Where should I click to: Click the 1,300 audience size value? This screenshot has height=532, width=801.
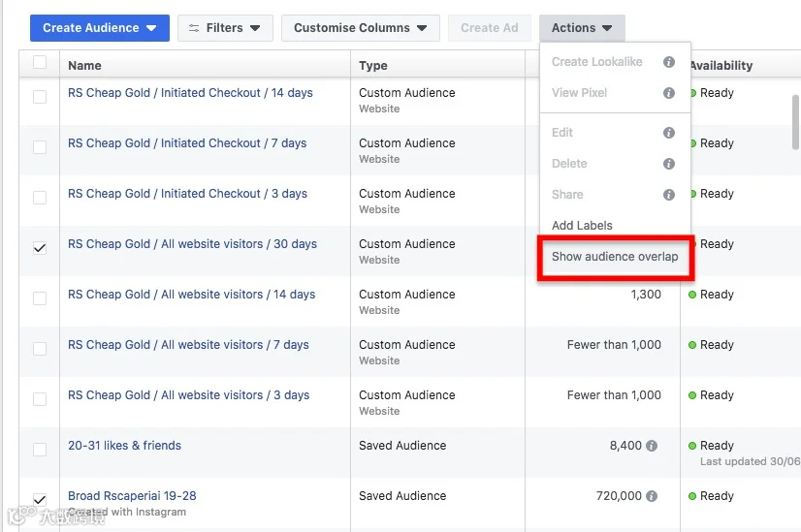pyautogui.click(x=646, y=295)
